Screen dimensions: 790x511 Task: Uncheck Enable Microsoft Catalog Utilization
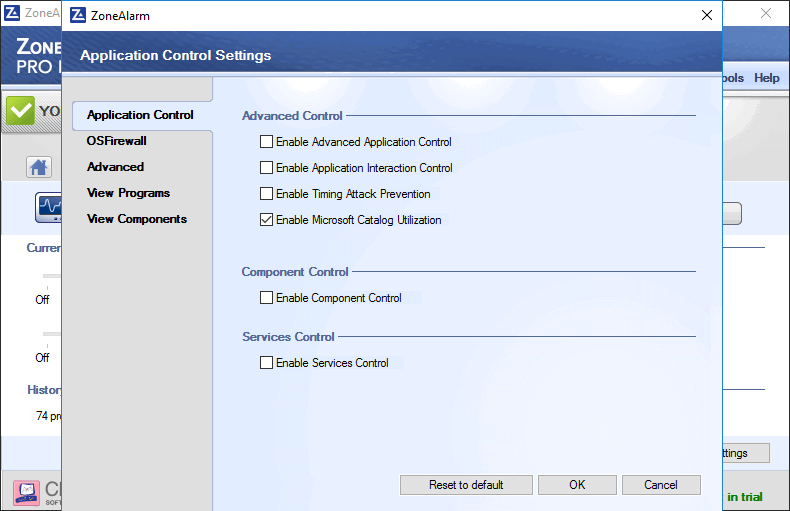267,220
